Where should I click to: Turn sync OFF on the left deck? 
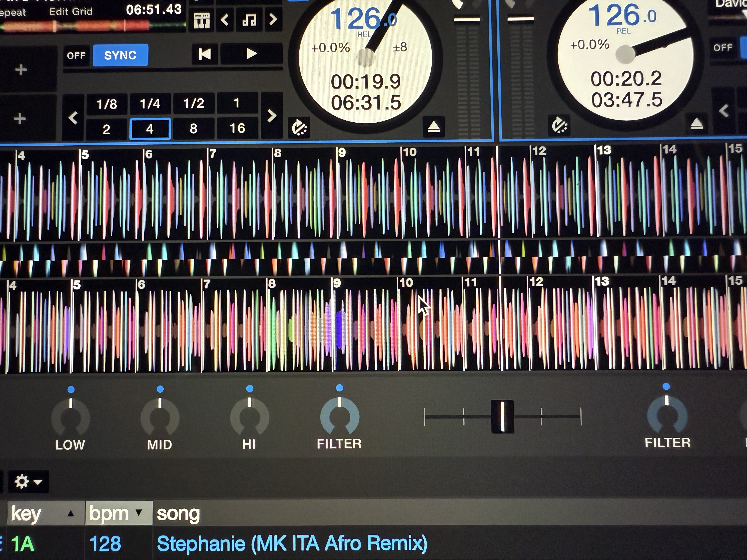(x=76, y=55)
